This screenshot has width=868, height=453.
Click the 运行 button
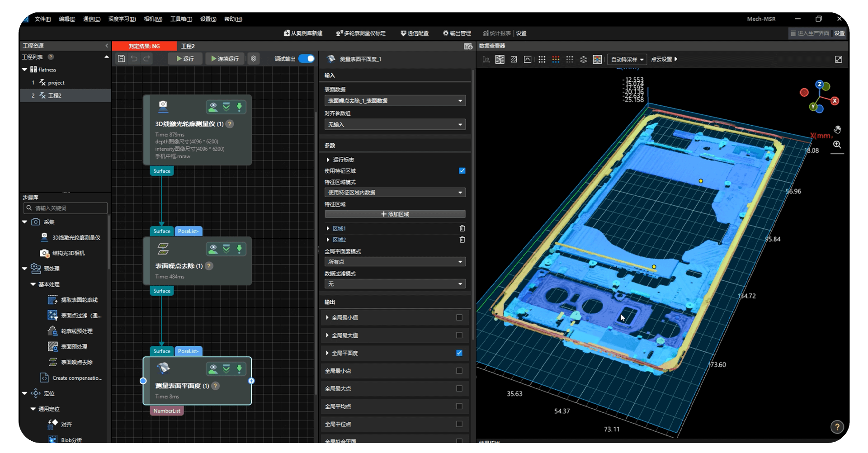pos(185,59)
